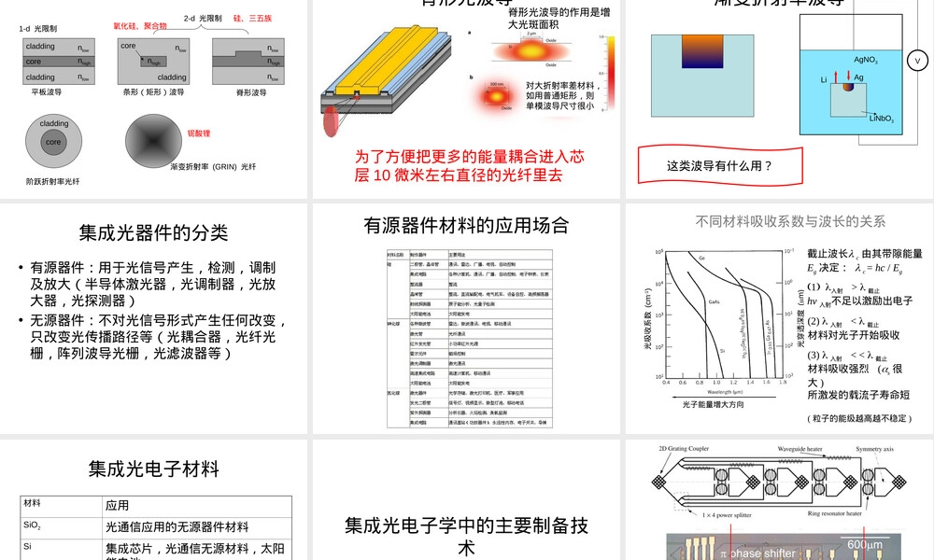Click the 600μm scale bar label

point(865,544)
